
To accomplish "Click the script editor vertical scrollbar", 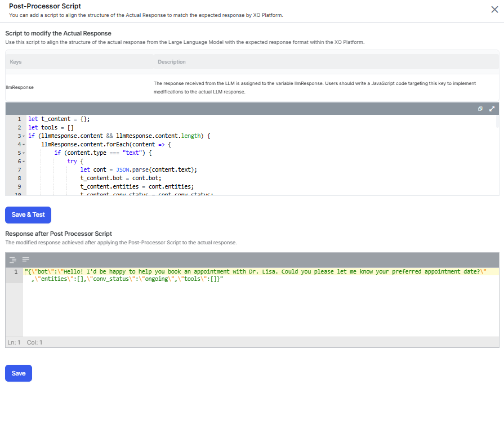I will (497, 122).
